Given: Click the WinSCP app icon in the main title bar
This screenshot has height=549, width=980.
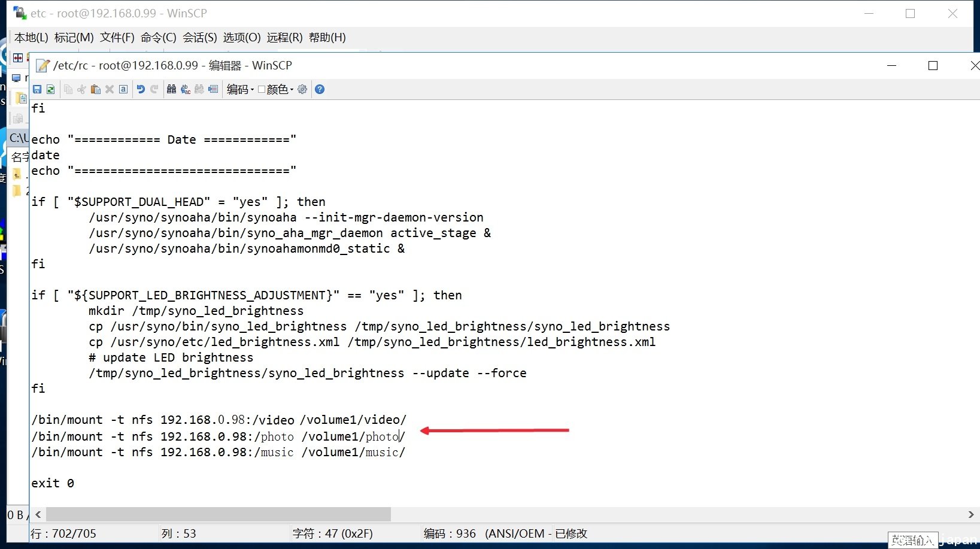Looking at the screenshot, I should pyautogui.click(x=20, y=13).
